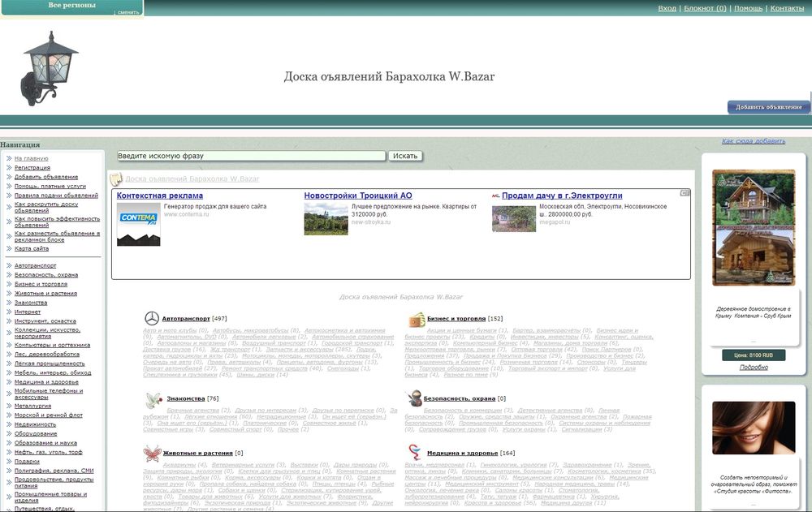Screen dimensions: 812x512
Task: Open the Как сюда добавить link
Action: pos(754,141)
